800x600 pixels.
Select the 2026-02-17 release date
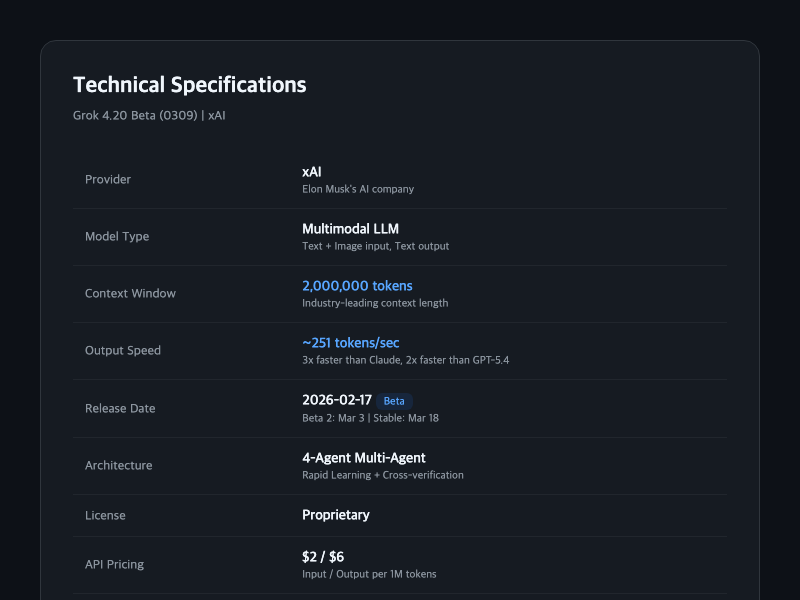coord(337,400)
